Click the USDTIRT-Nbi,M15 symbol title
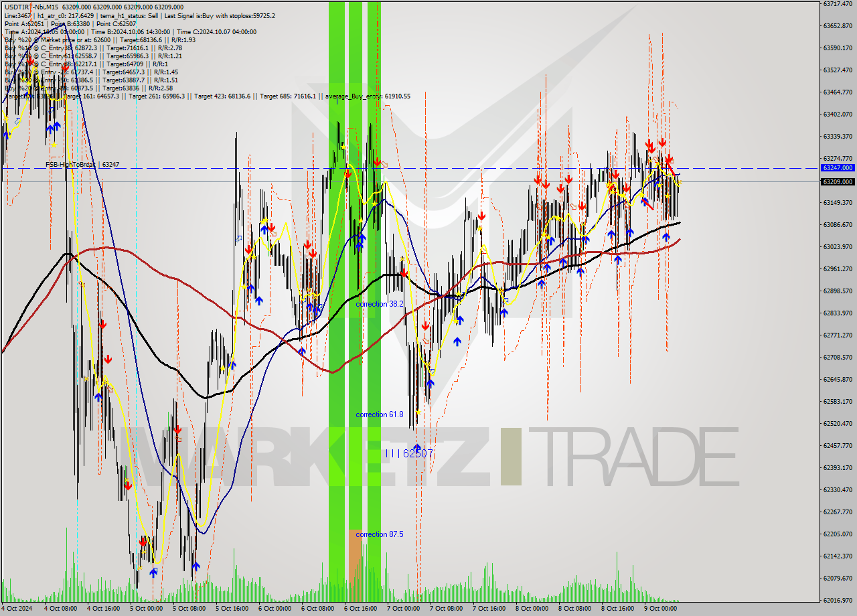This screenshot has height=616, width=857. tap(31, 7)
